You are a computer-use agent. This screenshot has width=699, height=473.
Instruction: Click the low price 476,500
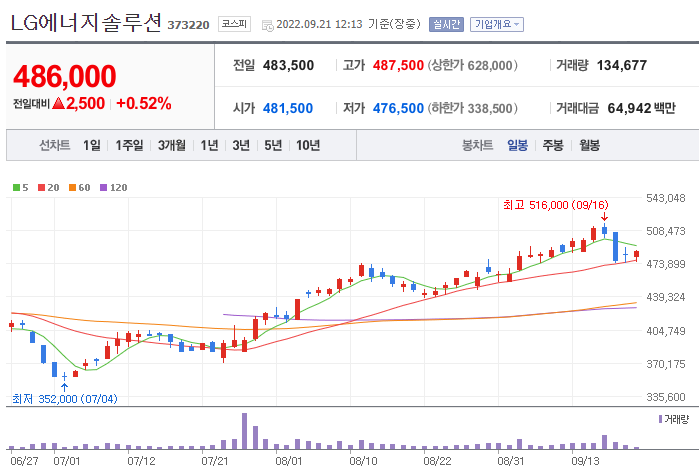[398, 108]
